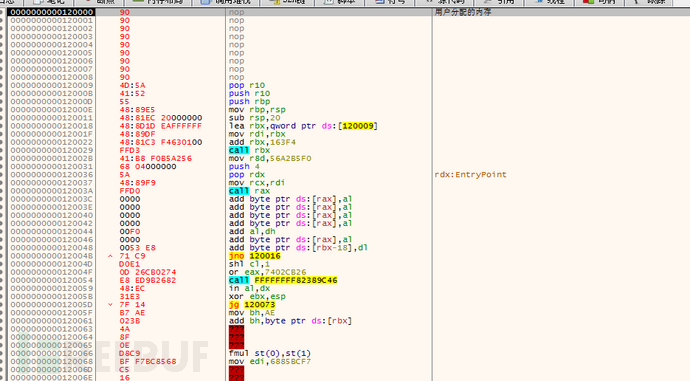Select the 'fmul st(0),st(1)' instruction

(270, 354)
